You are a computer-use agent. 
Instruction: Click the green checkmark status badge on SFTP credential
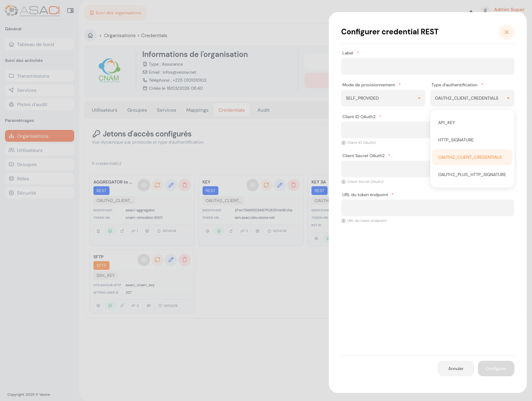110,305
